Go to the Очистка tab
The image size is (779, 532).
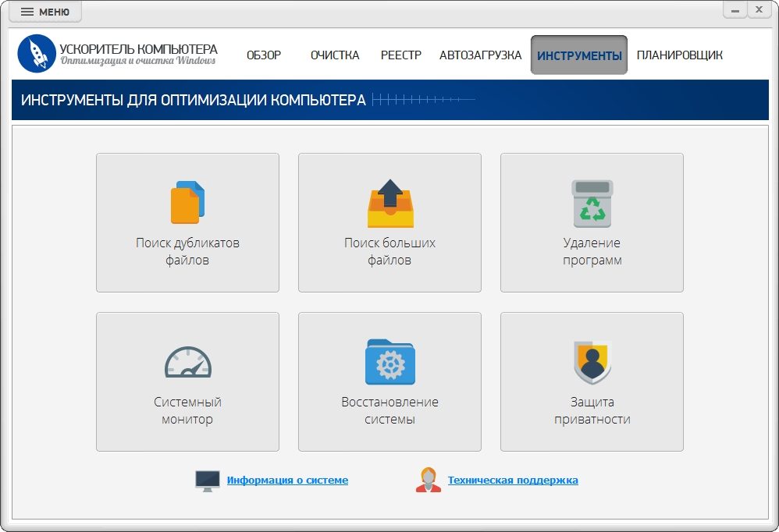[335, 55]
